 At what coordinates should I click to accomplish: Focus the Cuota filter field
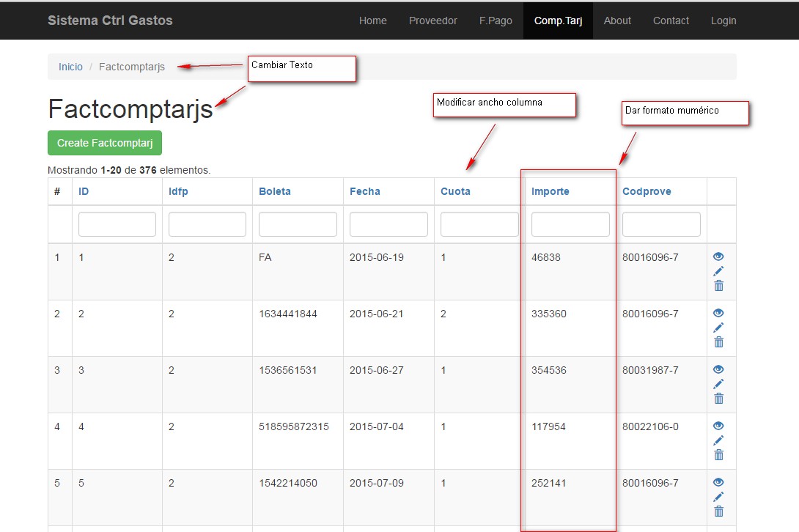tap(479, 224)
